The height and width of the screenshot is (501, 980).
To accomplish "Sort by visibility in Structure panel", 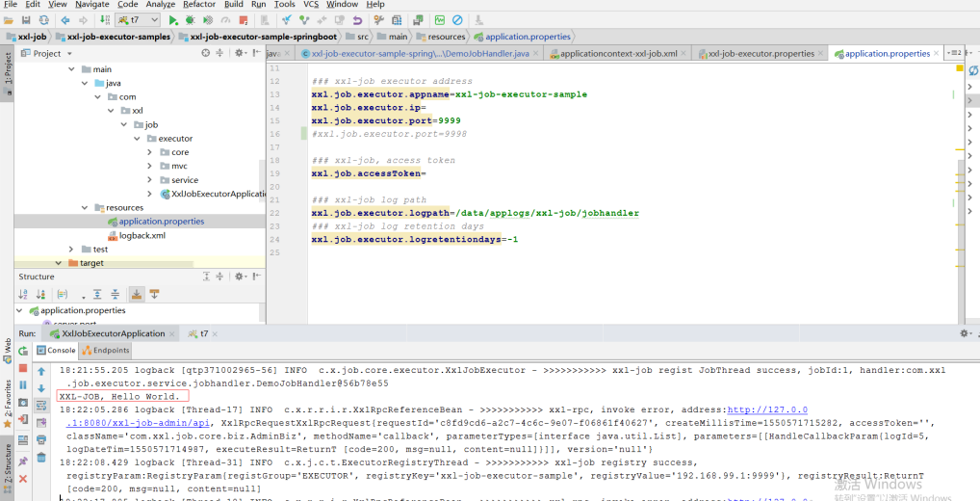I will point(40,294).
